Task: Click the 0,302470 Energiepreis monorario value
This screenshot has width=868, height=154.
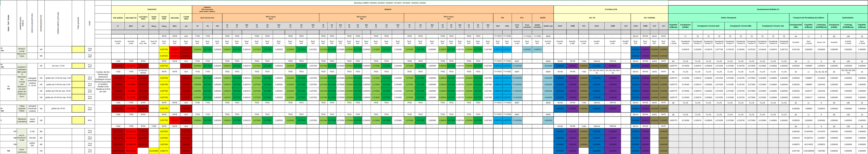Action: (x=686, y=50)
